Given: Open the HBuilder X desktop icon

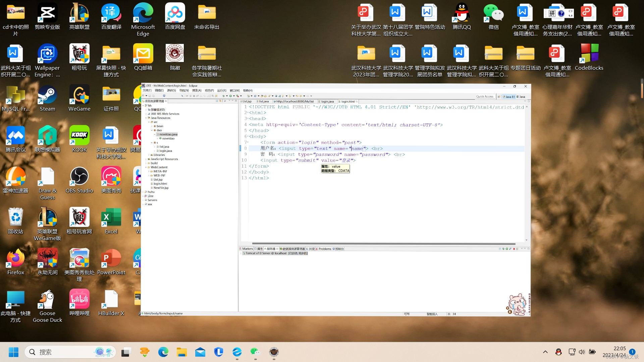Looking at the screenshot, I should pyautogui.click(x=111, y=303).
